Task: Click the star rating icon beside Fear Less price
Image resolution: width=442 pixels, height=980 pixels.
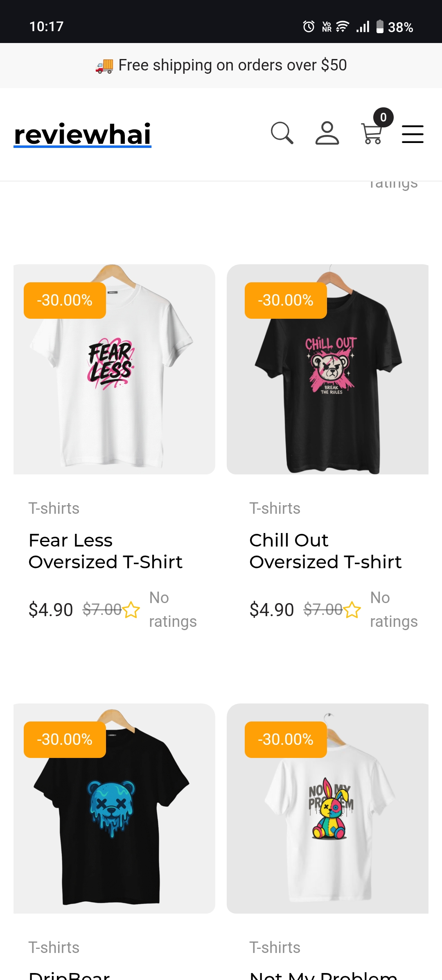Action: tap(130, 609)
